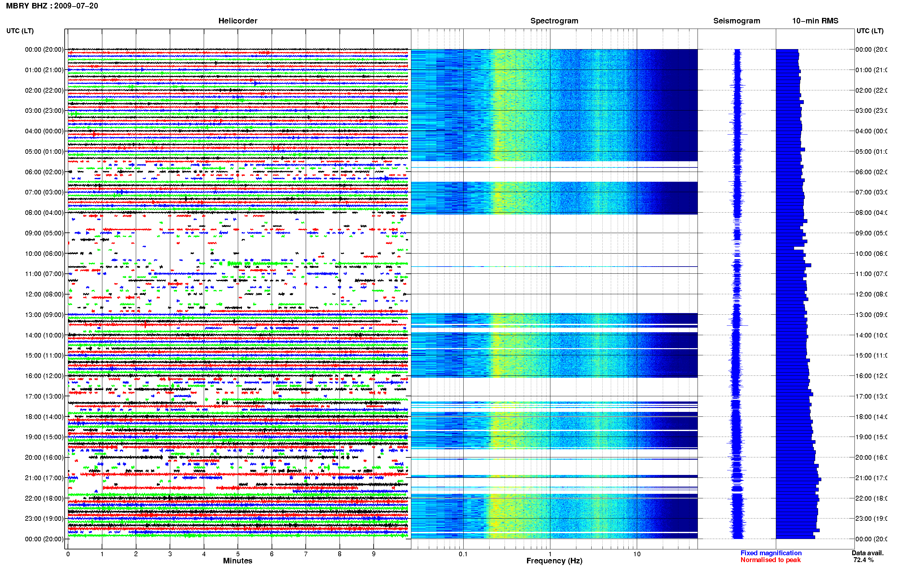The height and width of the screenshot is (578, 924).
Task: Click the '01:00 (21:00)' label on the Helicorder axis
Action: 44,70
